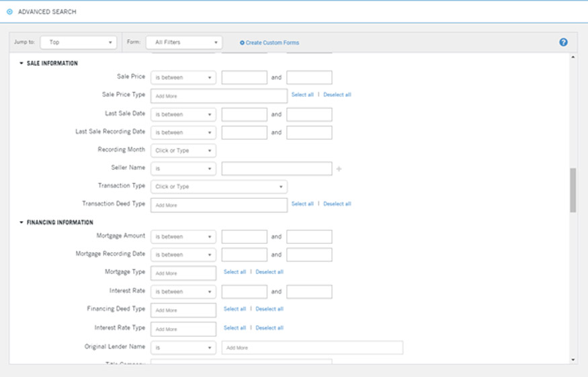Click Select all for Financing Deed Type
The width and height of the screenshot is (588, 377).
235,308
